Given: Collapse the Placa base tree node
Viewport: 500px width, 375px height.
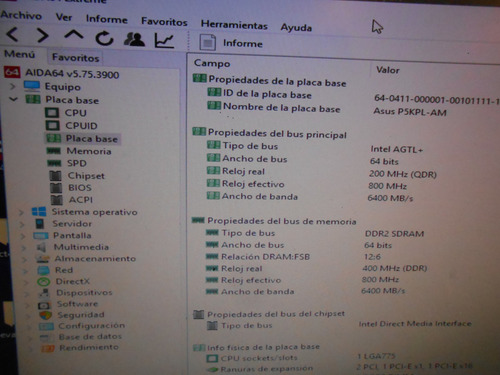Looking at the screenshot, I should coord(13,99).
